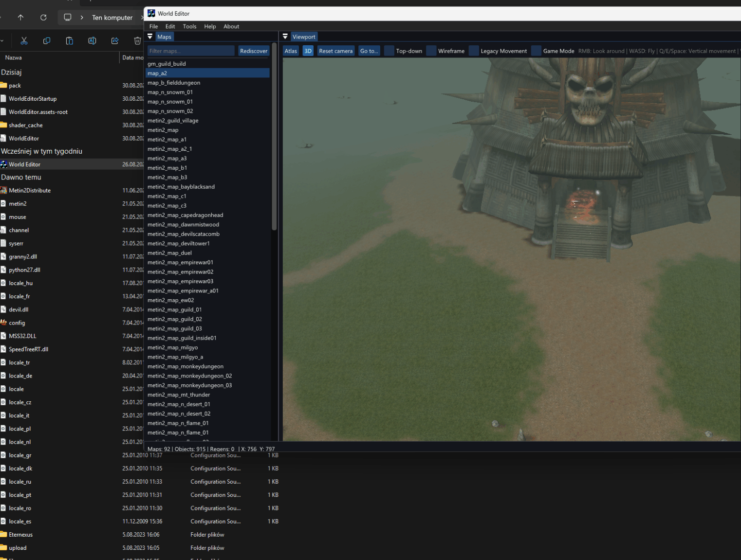The image size is (741, 560).
Task: Select the gm_guild_build map
Action: (x=207, y=64)
